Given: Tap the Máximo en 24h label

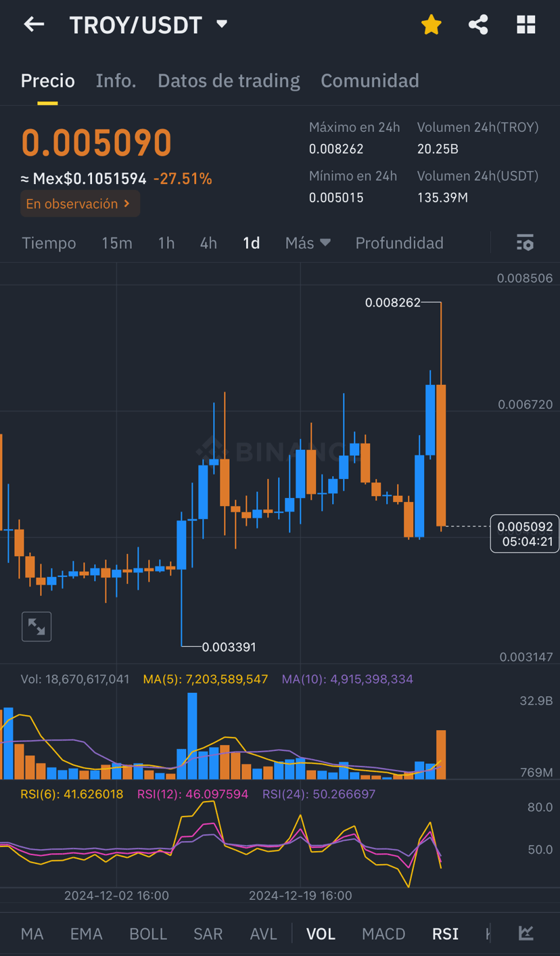Looking at the screenshot, I should point(354,127).
